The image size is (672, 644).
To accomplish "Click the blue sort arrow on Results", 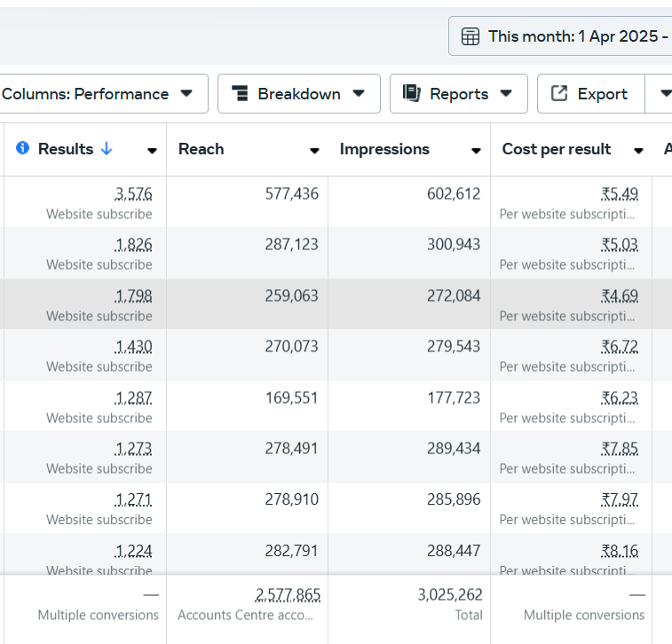I will point(107,149).
